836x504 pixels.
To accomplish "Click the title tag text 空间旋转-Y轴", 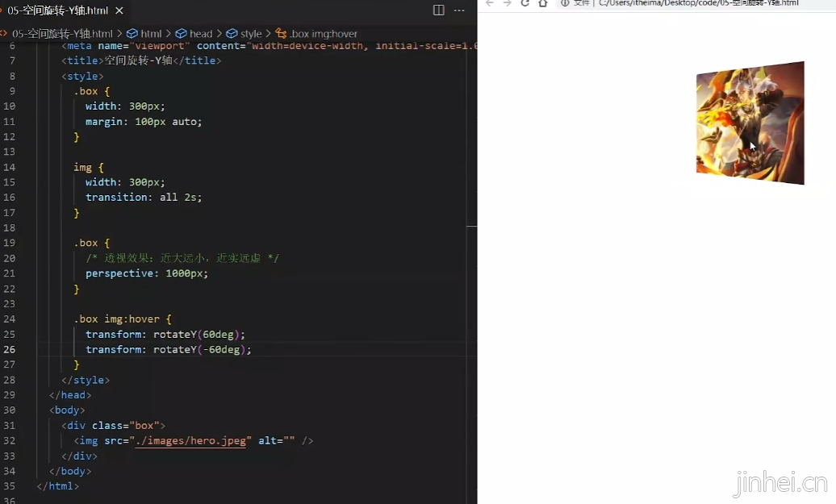I will tap(138, 60).
